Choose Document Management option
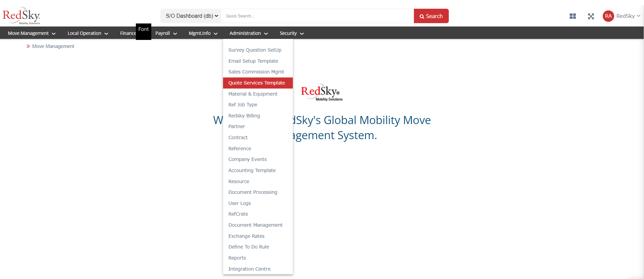This screenshot has width=644, height=279. point(258,225)
